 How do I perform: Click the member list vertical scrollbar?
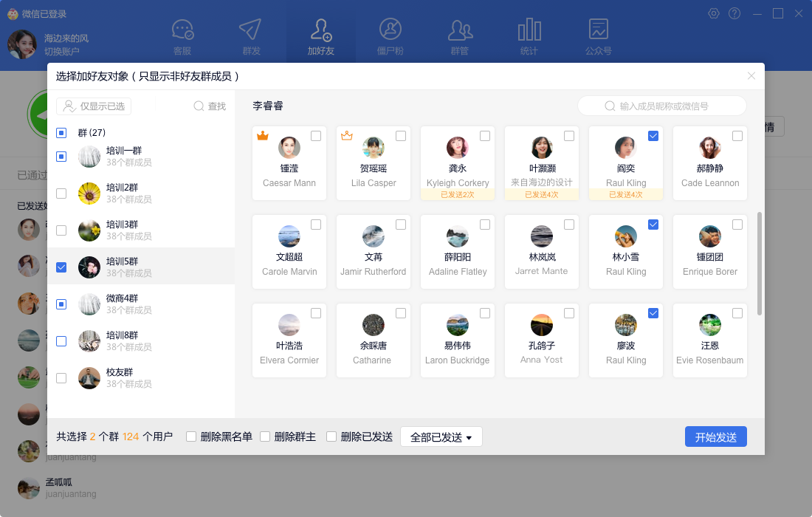[x=760, y=264]
